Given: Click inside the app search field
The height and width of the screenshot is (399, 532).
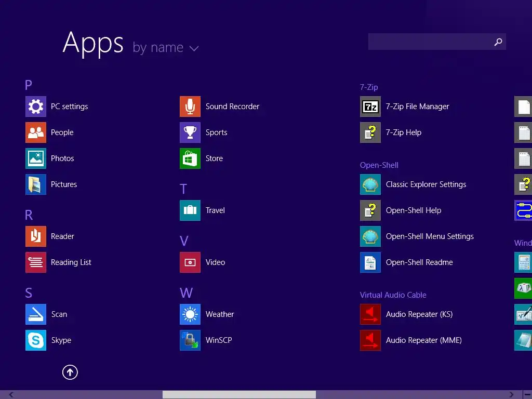Looking at the screenshot, I should click(437, 42).
